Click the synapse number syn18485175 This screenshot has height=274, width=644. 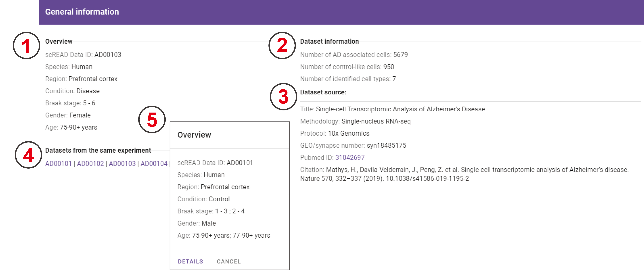click(x=386, y=145)
